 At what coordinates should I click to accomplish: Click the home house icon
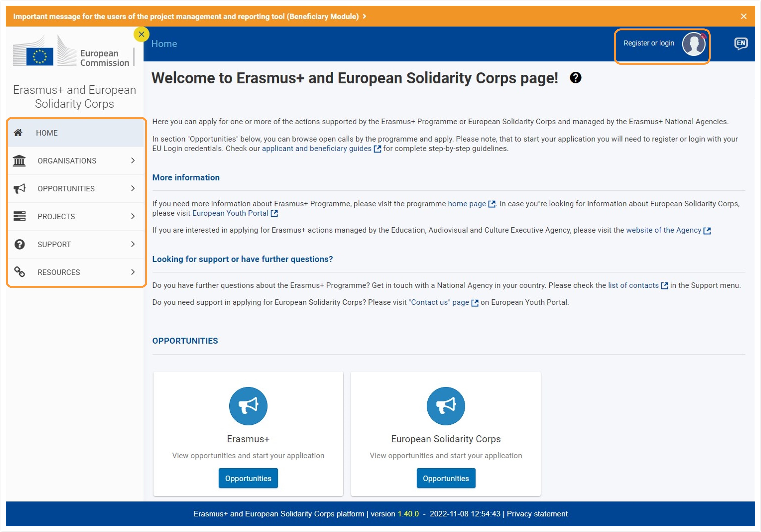pyautogui.click(x=18, y=133)
